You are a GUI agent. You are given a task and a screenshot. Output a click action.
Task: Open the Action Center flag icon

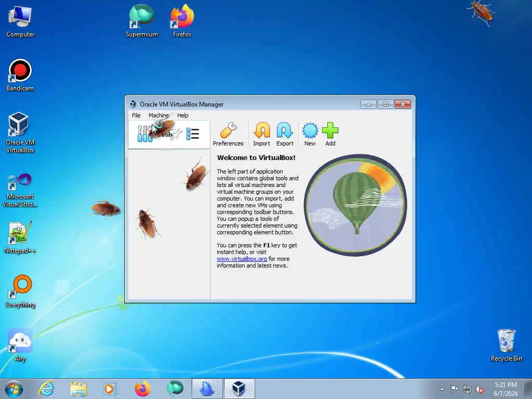tap(454, 389)
